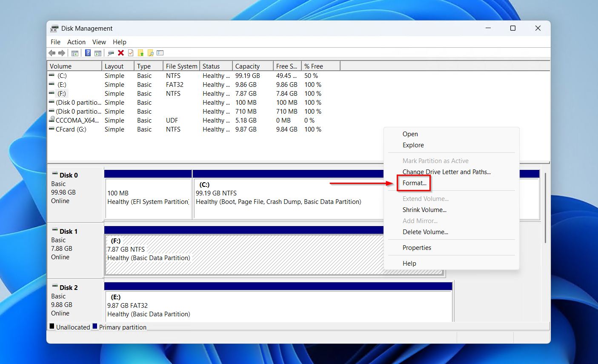Click the disk magnifier toolbar icon
Viewport: 598px width, 364px height.
coord(111,52)
